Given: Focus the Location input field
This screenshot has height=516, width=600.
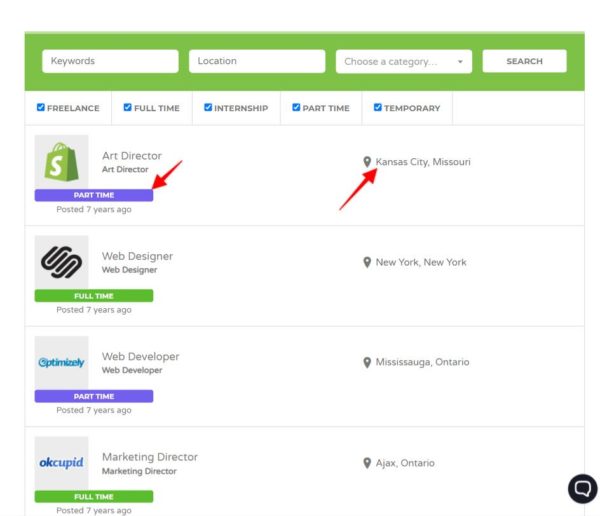Looking at the screenshot, I should tap(257, 61).
